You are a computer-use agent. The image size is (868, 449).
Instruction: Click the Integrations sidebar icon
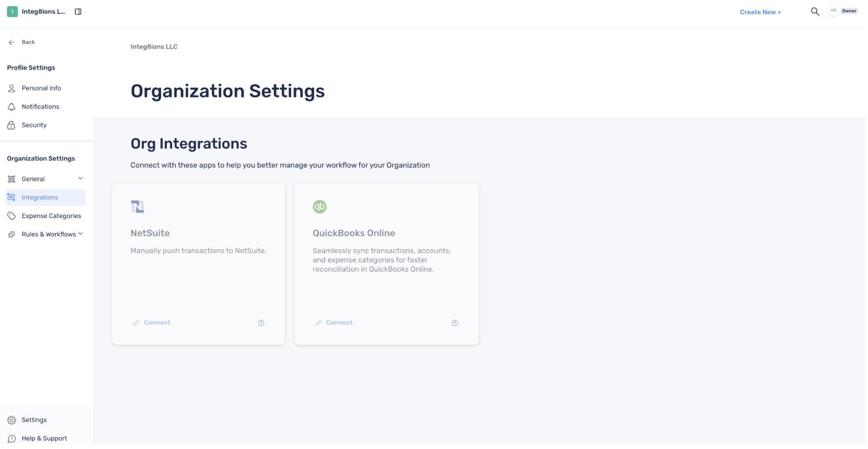coord(11,197)
